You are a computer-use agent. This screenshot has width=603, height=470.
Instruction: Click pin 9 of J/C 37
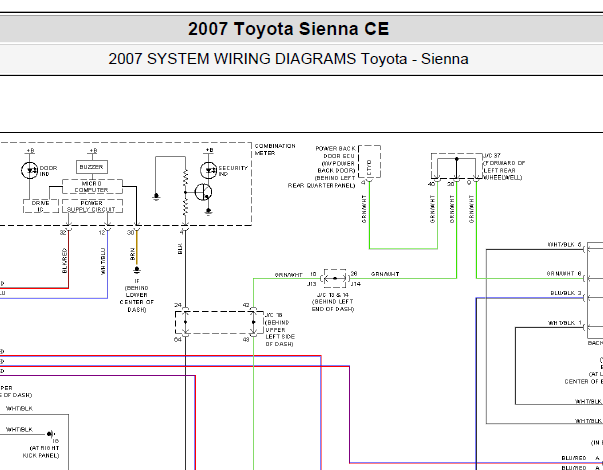(x=469, y=183)
